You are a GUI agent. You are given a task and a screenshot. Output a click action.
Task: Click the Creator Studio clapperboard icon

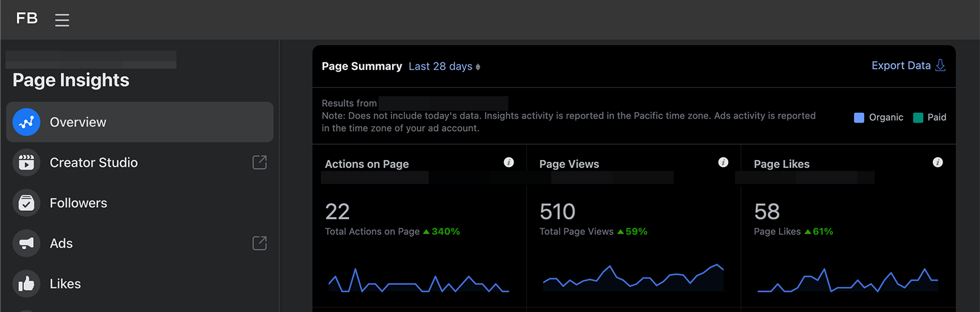[26, 162]
